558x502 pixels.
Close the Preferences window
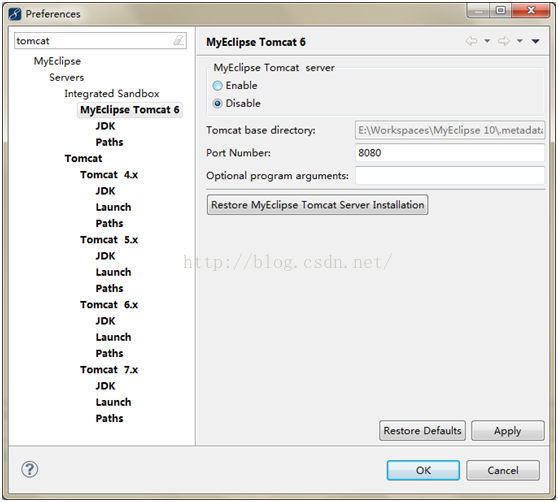coord(531,11)
